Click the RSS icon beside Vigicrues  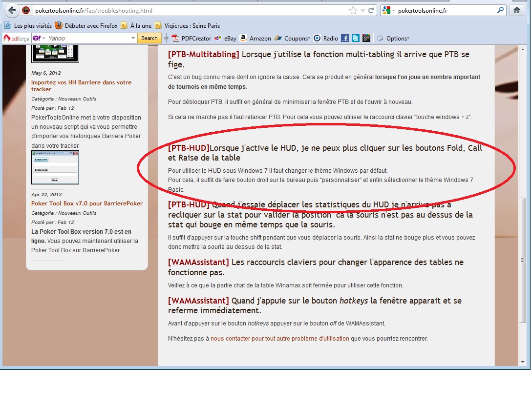coord(158,26)
